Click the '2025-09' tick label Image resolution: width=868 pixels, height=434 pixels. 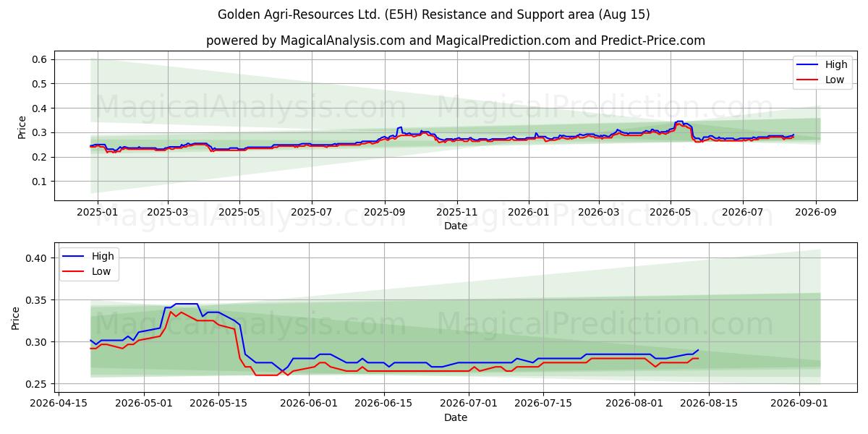coord(385,213)
